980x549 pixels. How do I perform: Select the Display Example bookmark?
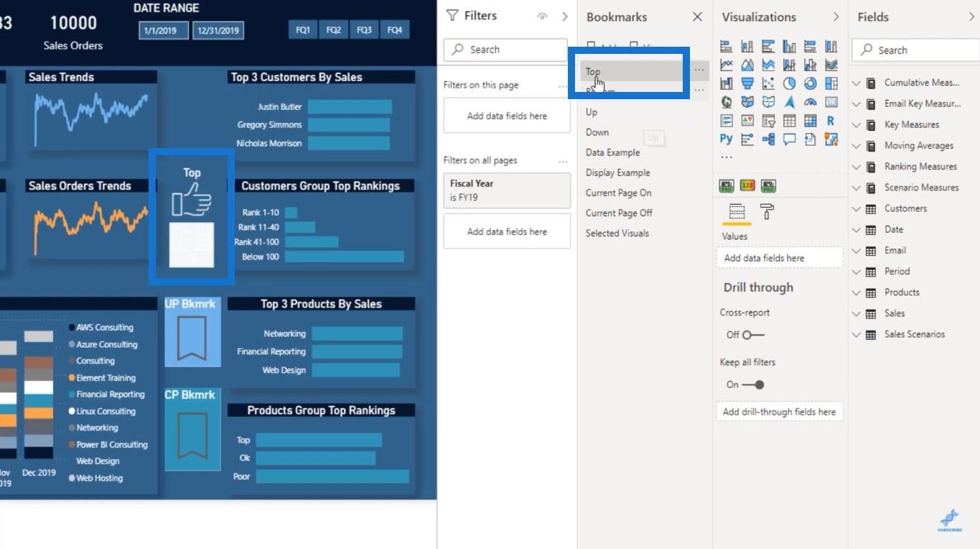coord(617,172)
